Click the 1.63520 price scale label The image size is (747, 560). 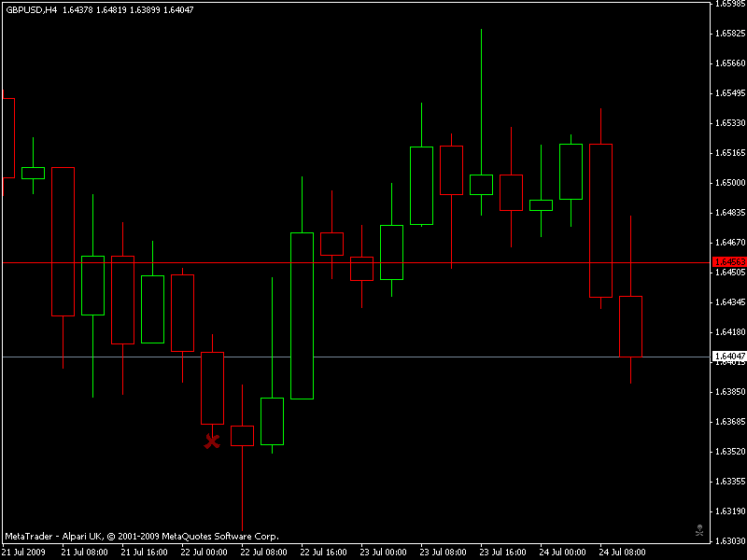730,452
